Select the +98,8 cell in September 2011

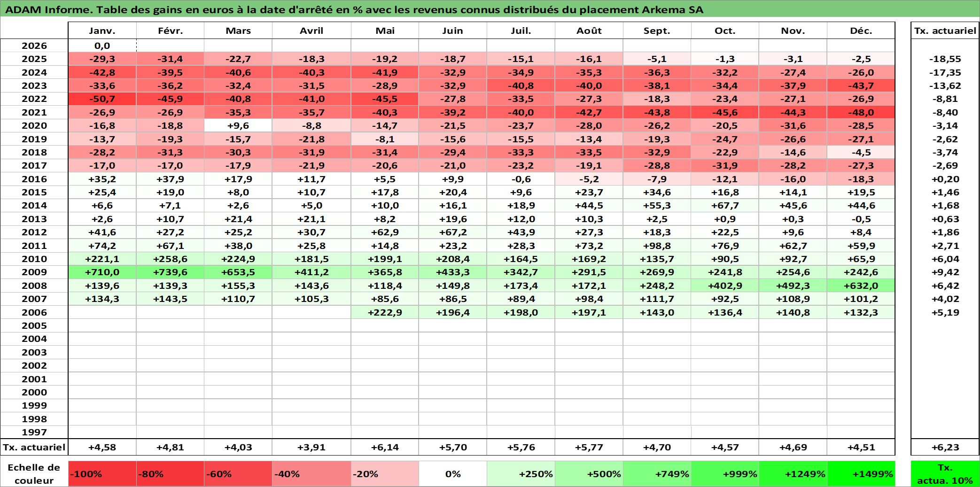tap(657, 246)
